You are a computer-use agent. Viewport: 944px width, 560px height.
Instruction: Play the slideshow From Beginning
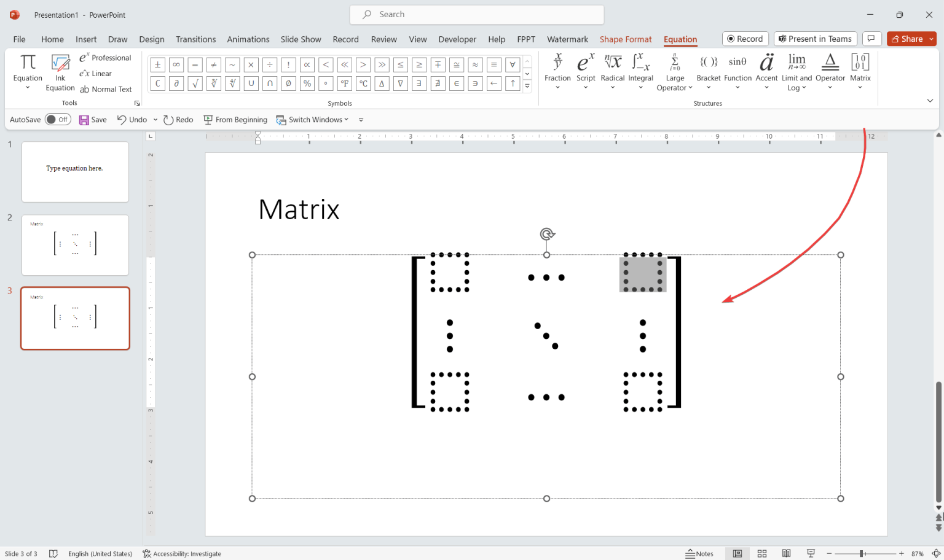[x=235, y=119]
